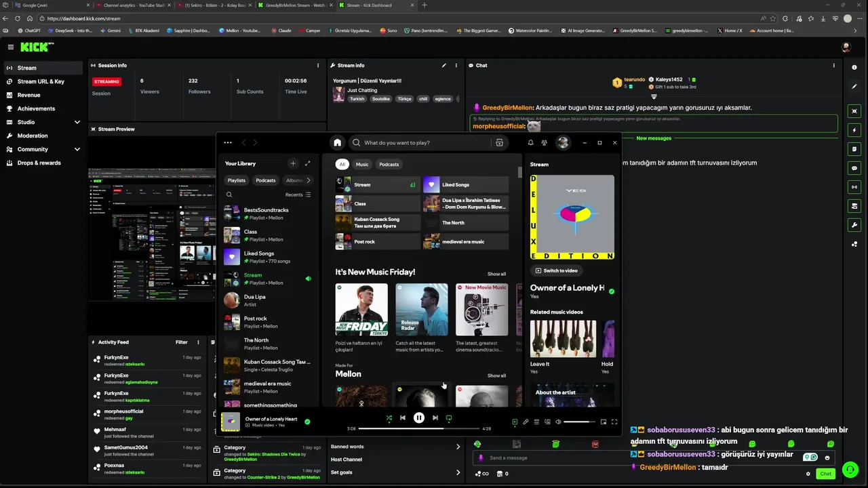
Task: Open Drops & rewards page
Action: pos(43,163)
